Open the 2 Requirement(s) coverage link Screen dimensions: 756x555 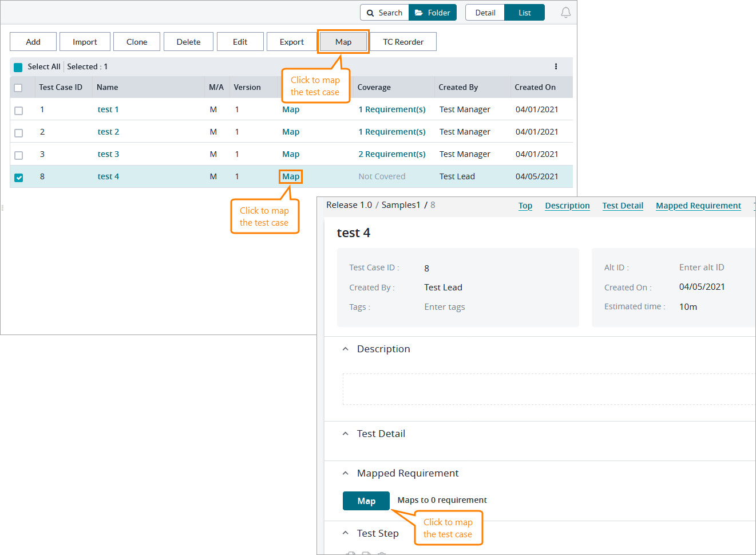point(392,154)
